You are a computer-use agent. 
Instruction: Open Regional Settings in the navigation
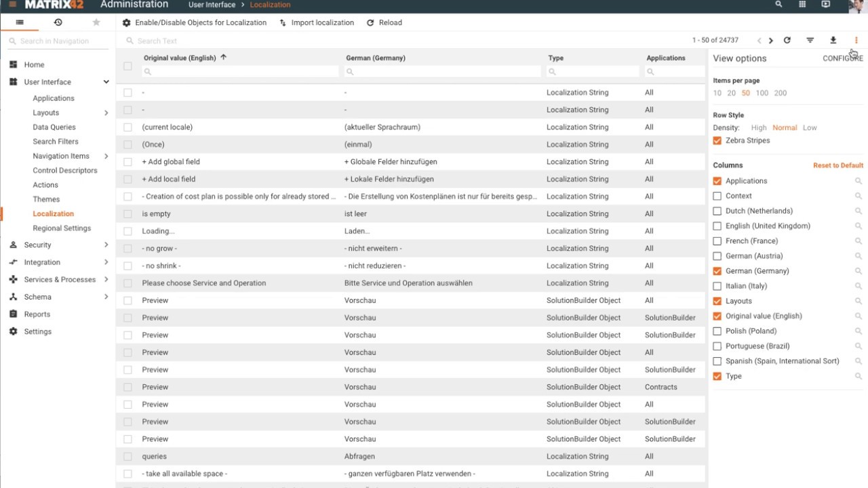click(x=62, y=228)
